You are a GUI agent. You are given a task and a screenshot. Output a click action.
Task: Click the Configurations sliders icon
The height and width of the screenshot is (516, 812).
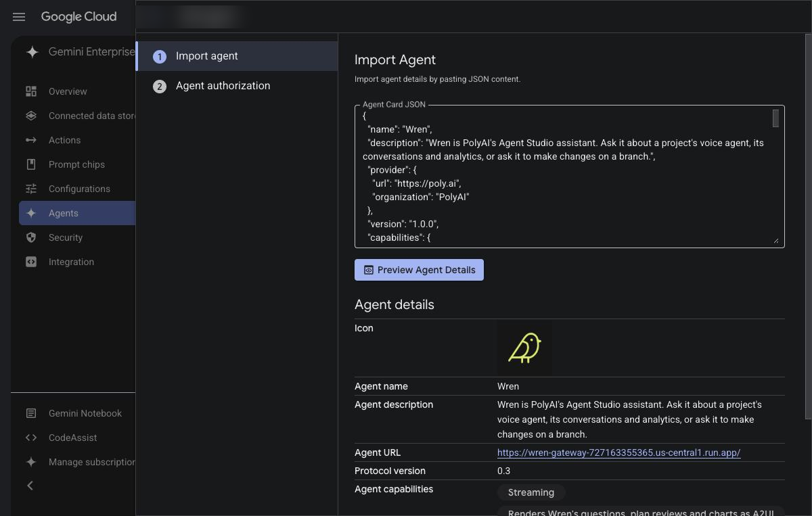click(31, 189)
